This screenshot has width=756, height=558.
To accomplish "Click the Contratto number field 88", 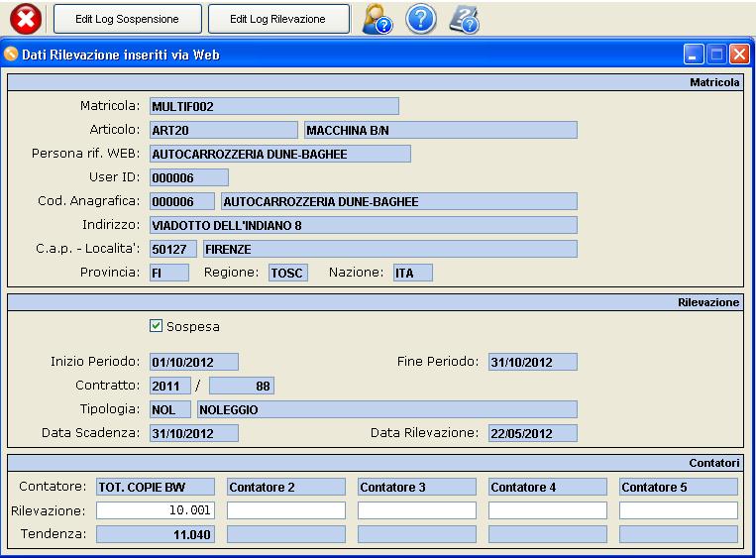I will point(242,386).
